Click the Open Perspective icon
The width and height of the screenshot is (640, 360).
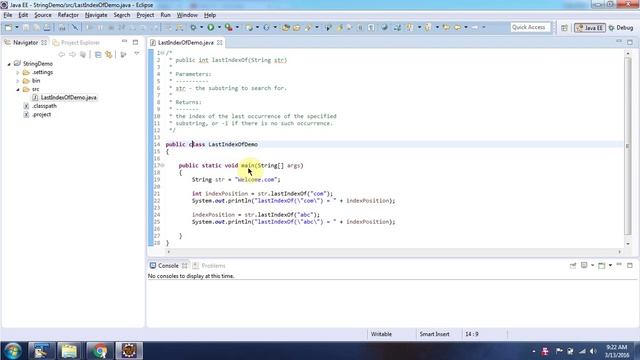coord(564,28)
